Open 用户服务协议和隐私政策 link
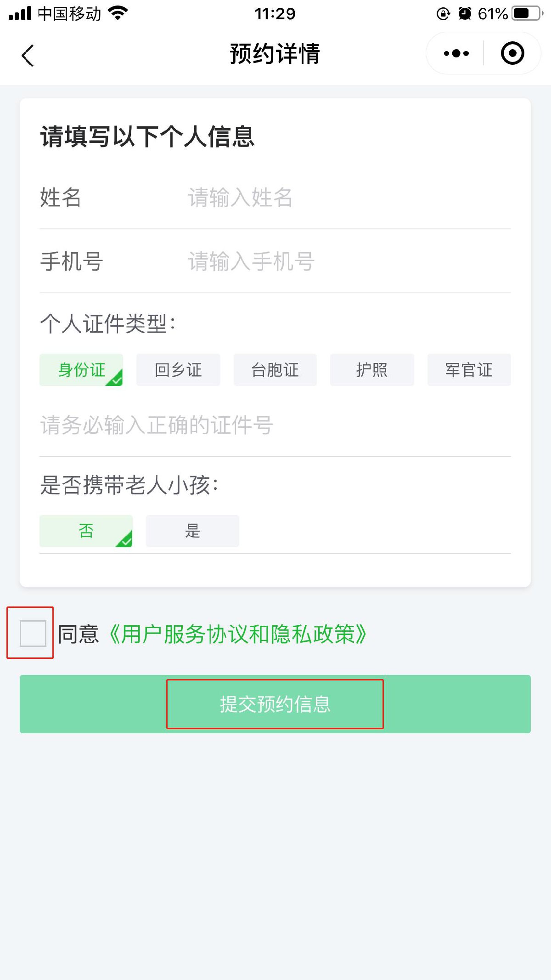The height and width of the screenshot is (980, 551). (x=237, y=634)
